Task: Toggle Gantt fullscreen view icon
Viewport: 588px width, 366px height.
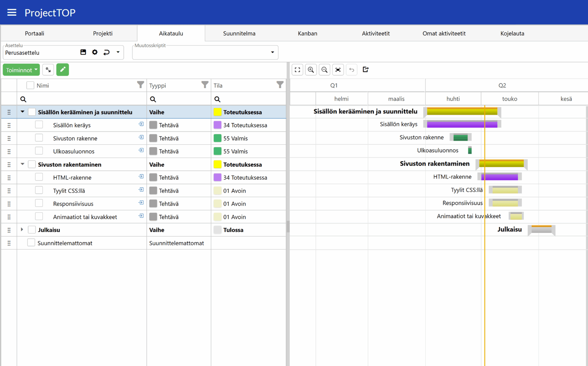Action: (297, 70)
